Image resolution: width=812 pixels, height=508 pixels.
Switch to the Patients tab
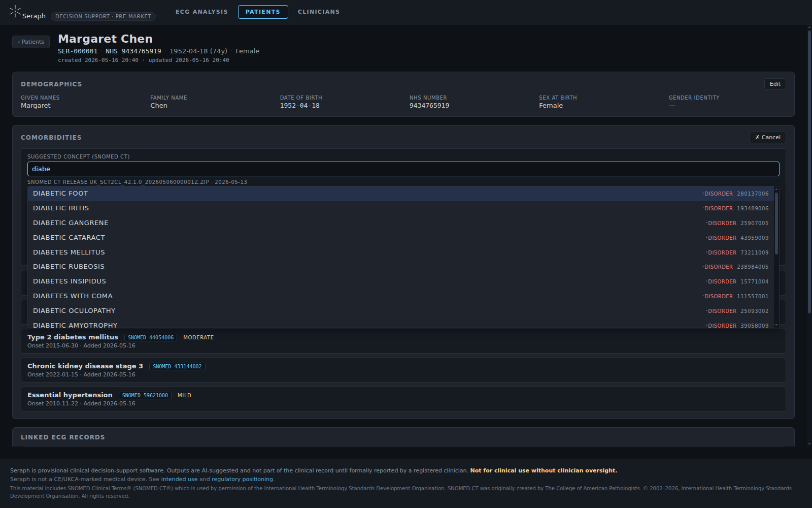click(263, 12)
